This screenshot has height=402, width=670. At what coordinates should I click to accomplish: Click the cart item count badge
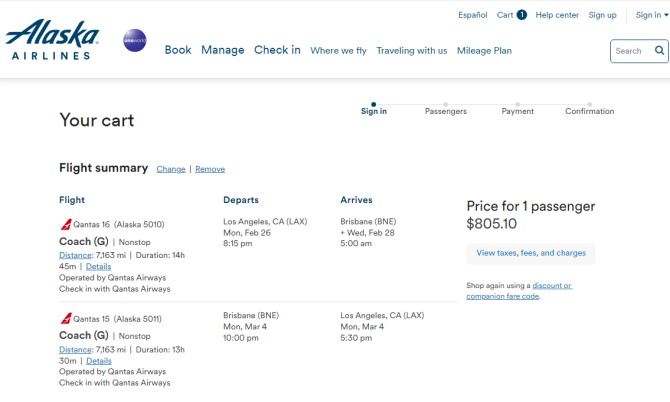click(522, 15)
